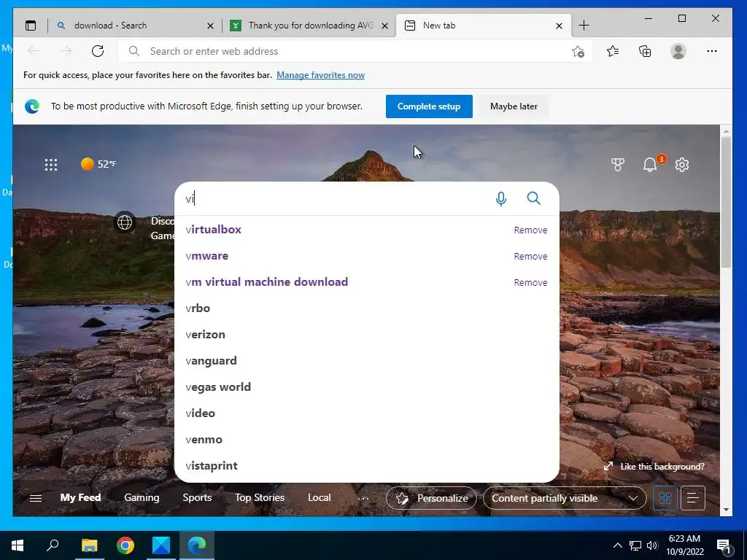Remove virtualbox from search history
The height and width of the screenshot is (560, 747).
click(530, 230)
